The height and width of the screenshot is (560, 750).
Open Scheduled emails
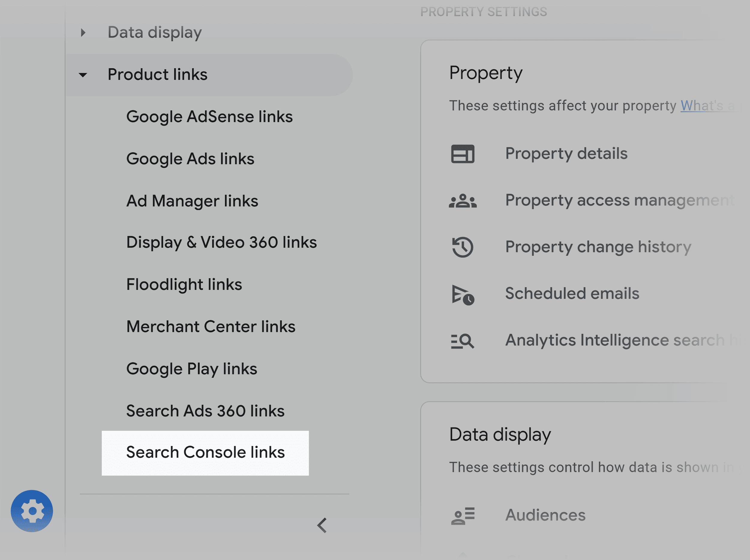pyautogui.click(x=572, y=293)
